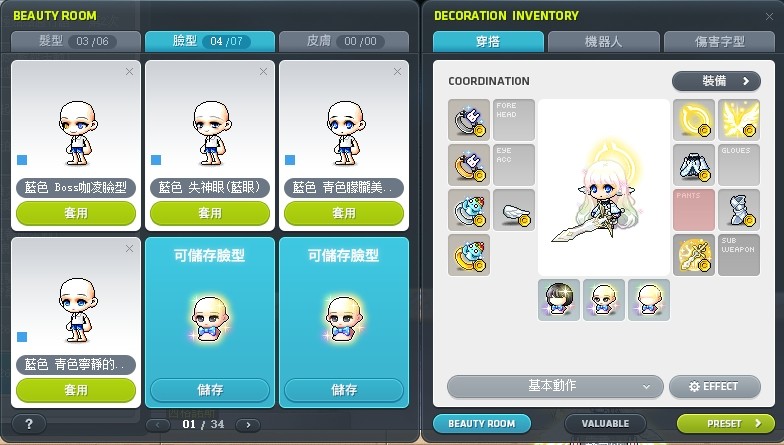
Task: Switch to the 機器人 android tab
Action: click(604, 42)
